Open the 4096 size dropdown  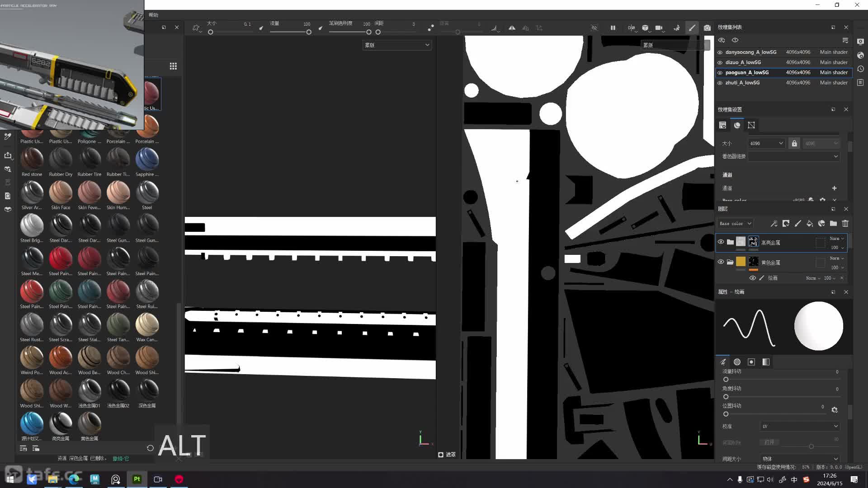pyautogui.click(x=766, y=144)
